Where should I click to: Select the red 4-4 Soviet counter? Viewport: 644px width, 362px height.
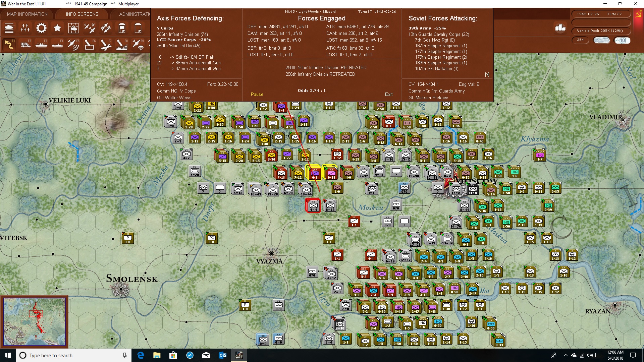click(371, 255)
